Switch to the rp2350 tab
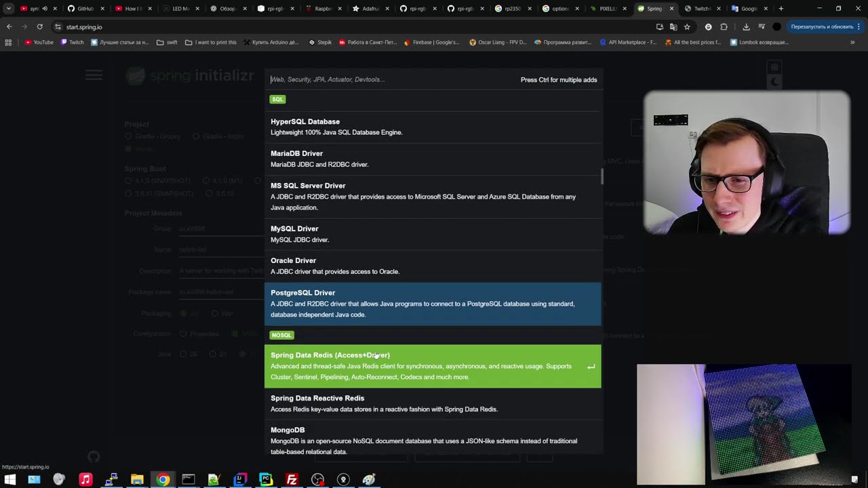Viewport: 868px width, 488px height. [x=512, y=9]
